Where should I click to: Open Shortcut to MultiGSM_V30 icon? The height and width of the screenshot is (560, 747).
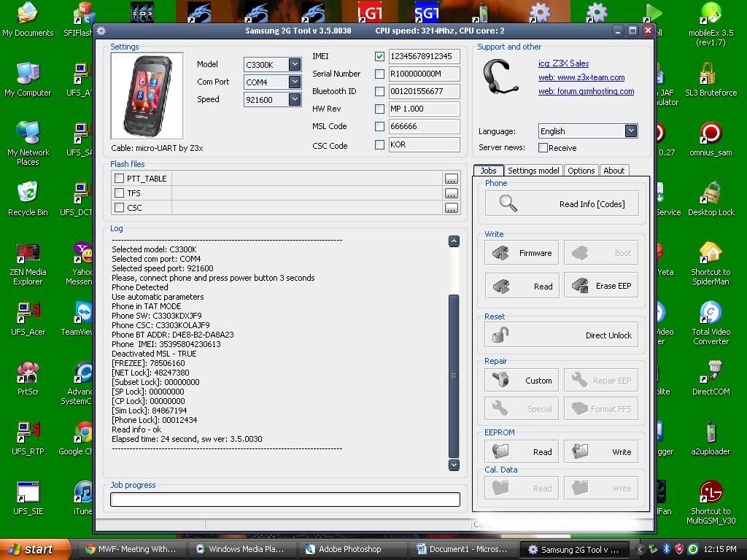[711, 503]
